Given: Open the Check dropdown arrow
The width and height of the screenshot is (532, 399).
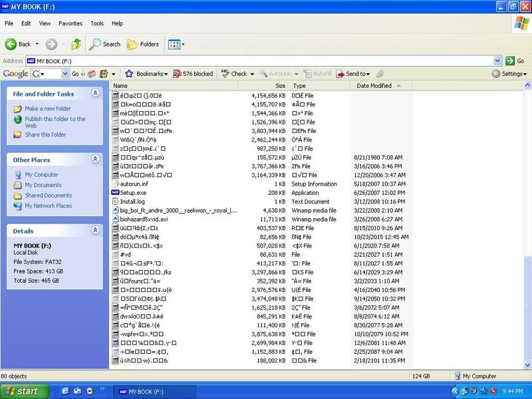Looking at the screenshot, I should 252,74.
